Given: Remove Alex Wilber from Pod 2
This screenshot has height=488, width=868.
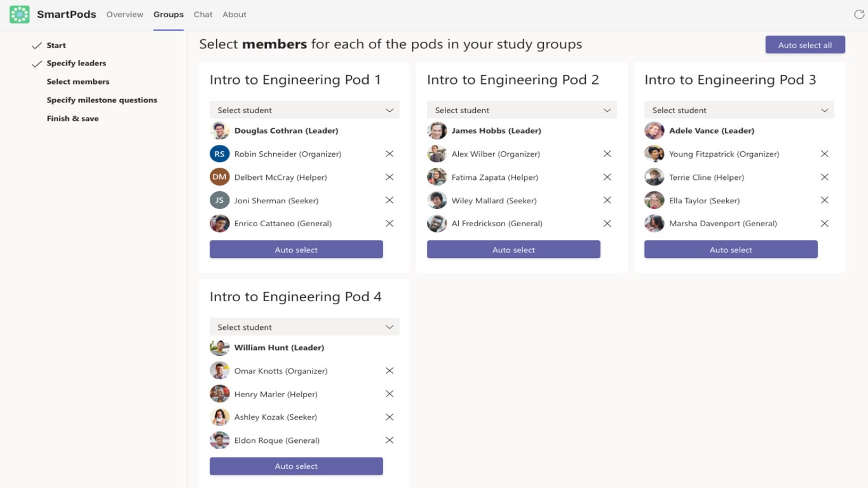Looking at the screenshot, I should [607, 154].
